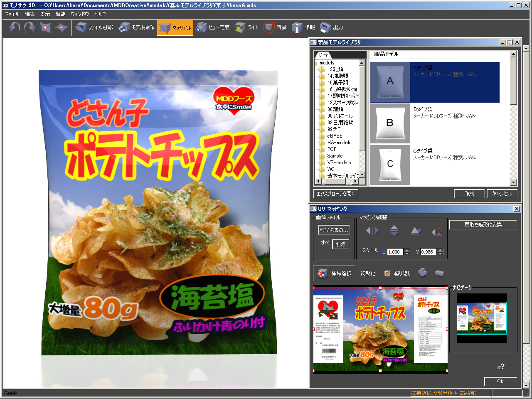This screenshot has width=532, height=399.
Task: Click the どさんこ青の image file button
Action: tap(334, 230)
